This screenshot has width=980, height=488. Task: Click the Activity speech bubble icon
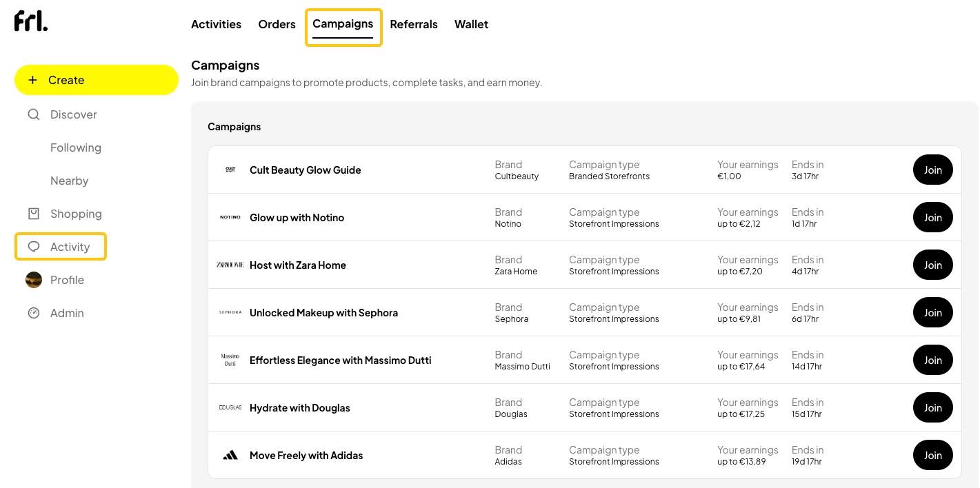click(33, 247)
